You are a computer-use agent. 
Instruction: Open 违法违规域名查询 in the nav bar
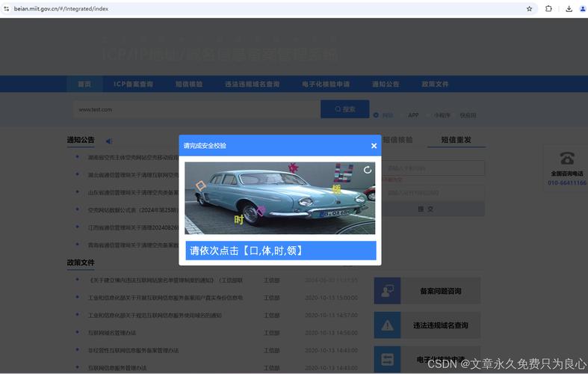tap(252, 84)
